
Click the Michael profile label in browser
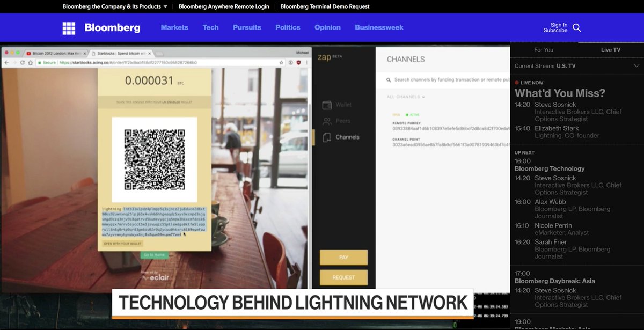(x=303, y=53)
